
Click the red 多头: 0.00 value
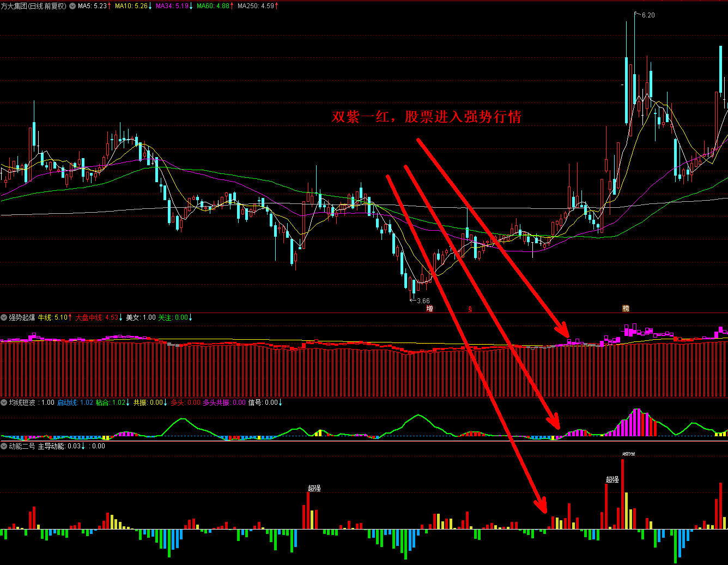point(185,402)
